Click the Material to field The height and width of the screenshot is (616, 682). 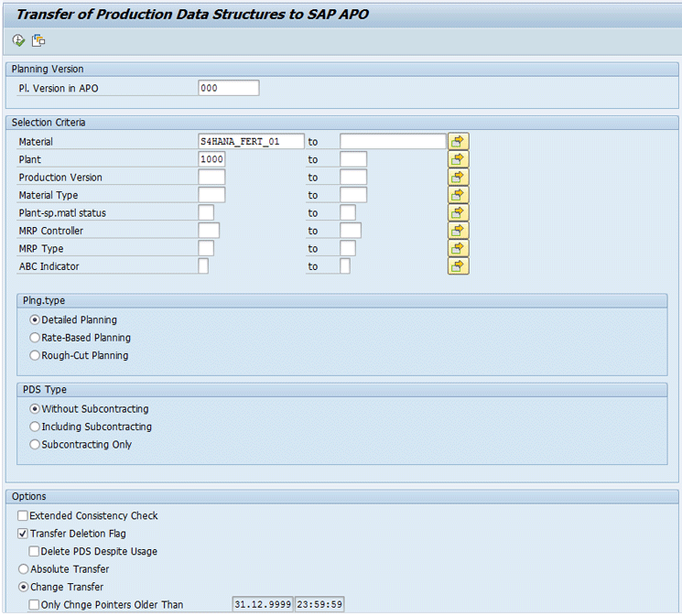coord(394,141)
